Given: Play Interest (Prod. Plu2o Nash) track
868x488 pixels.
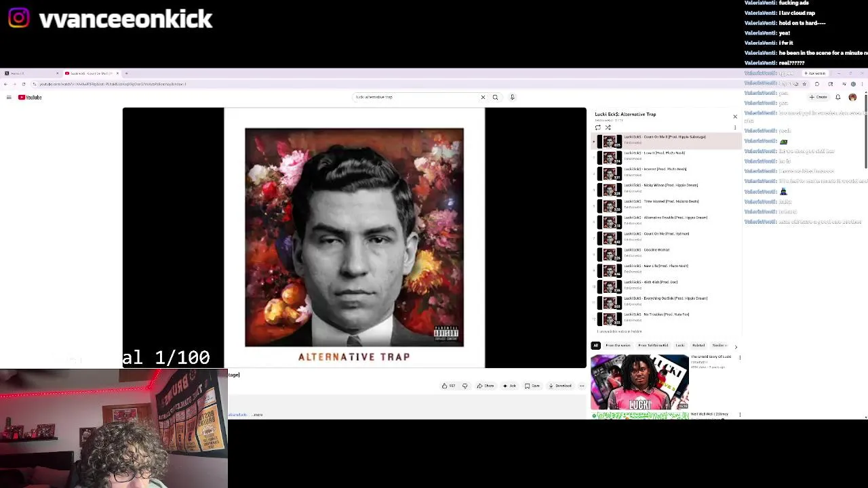Looking at the screenshot, I should pos(667,174).
